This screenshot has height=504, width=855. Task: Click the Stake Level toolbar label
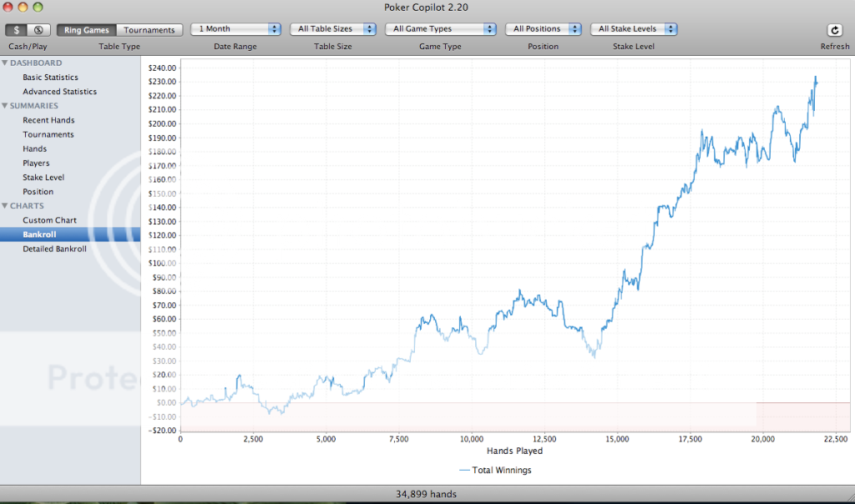(x=634, y=47)
